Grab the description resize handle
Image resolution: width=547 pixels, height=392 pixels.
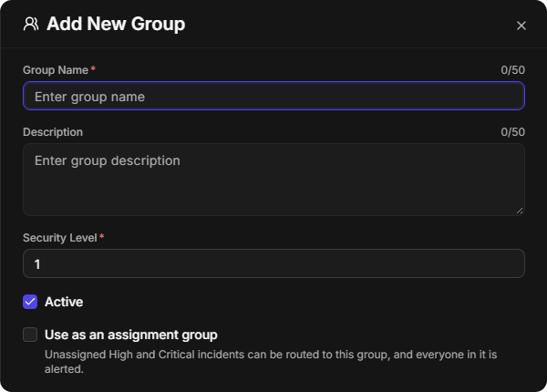pyautogui.click(x=520, y=211)
